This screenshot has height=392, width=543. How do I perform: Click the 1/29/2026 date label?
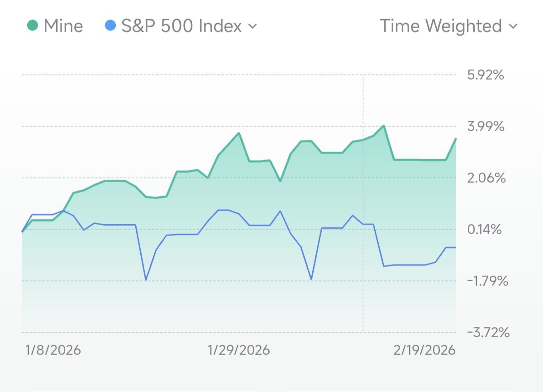pos(238,350)
